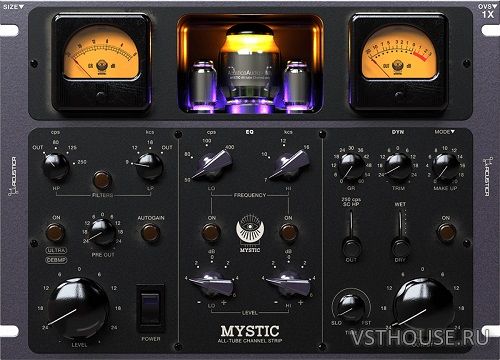Click the Mystic eye logo
This screenshot has width=500, height=360.
tap(250, 229)
